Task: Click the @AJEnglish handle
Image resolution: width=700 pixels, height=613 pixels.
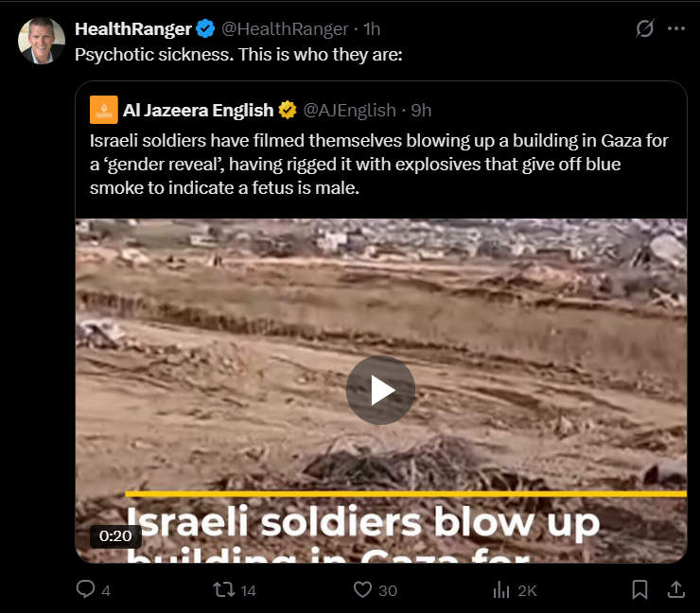Action: pos(350,111)
